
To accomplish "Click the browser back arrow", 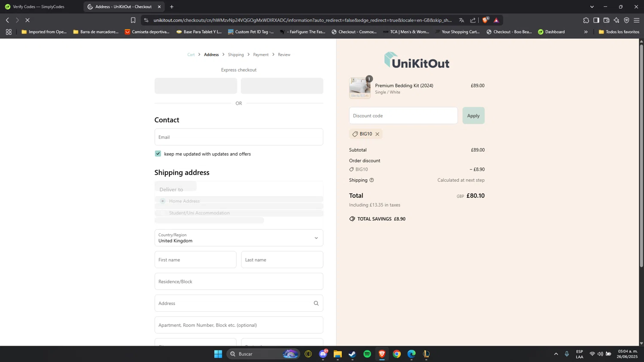I will 7,20.
